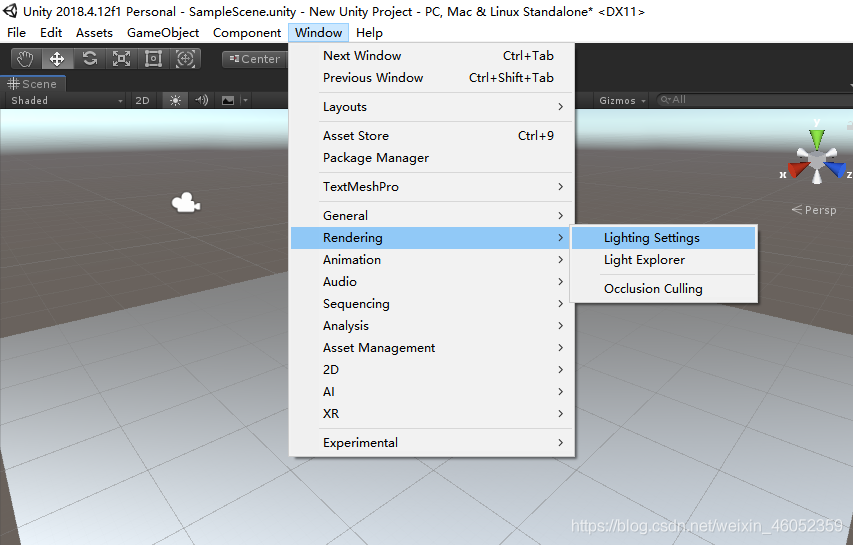Open Package Manager from Window menu
The width and height of the screenshot is (853, 545).
[375, 158]
